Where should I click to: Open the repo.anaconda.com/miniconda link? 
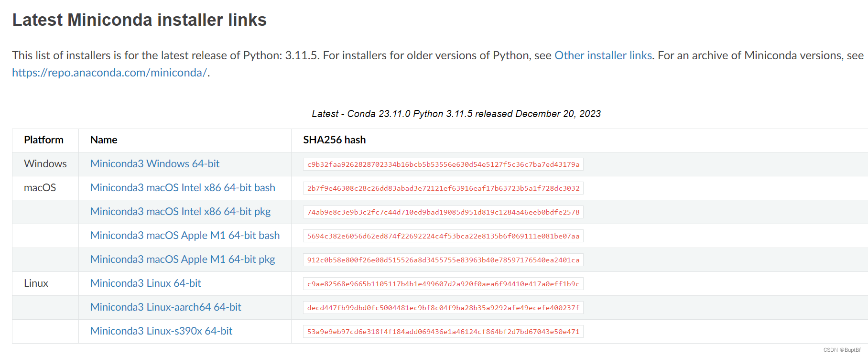(x=109, y=73)
